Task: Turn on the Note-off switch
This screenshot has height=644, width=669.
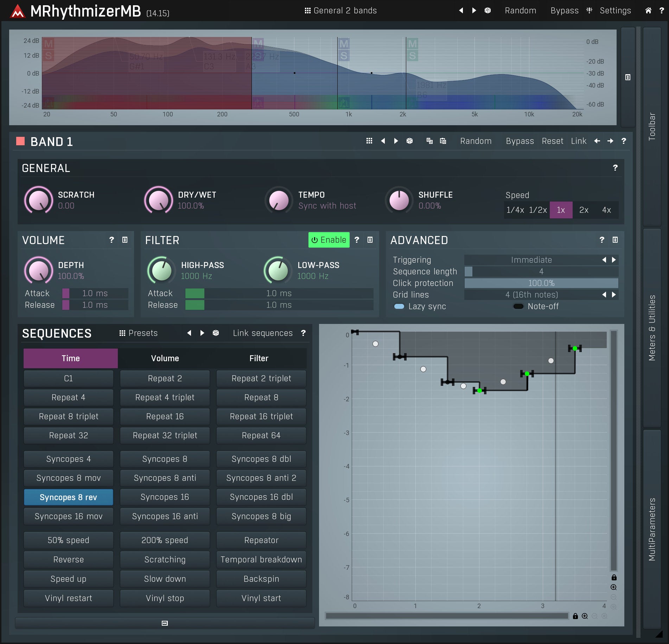Action: [518, 306]
